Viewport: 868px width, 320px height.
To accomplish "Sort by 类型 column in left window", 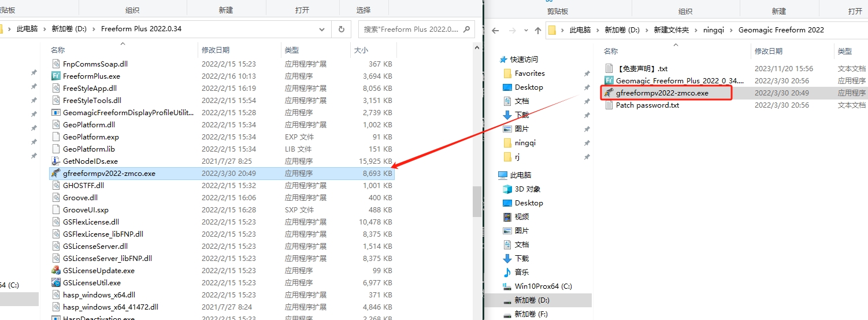I will (291, 50).
